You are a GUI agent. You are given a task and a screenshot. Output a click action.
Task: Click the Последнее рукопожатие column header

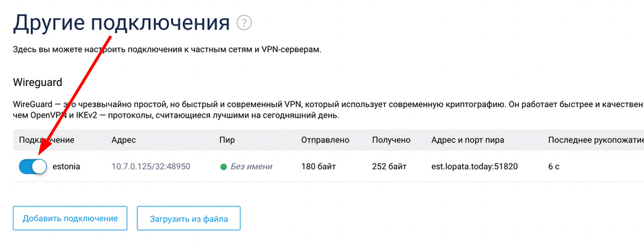pyautogui.click(x=596, y=140)
